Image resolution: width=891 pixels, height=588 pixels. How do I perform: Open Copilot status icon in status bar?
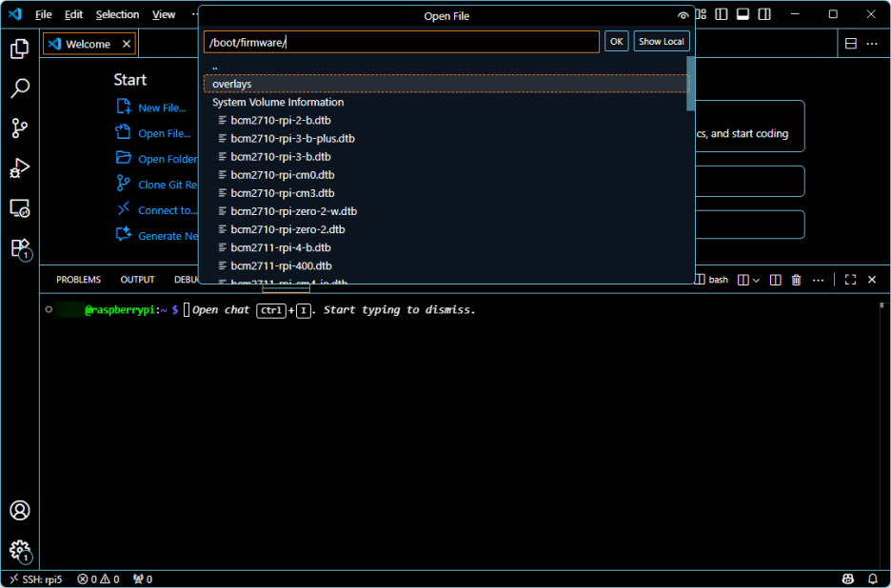coord(848,579)
